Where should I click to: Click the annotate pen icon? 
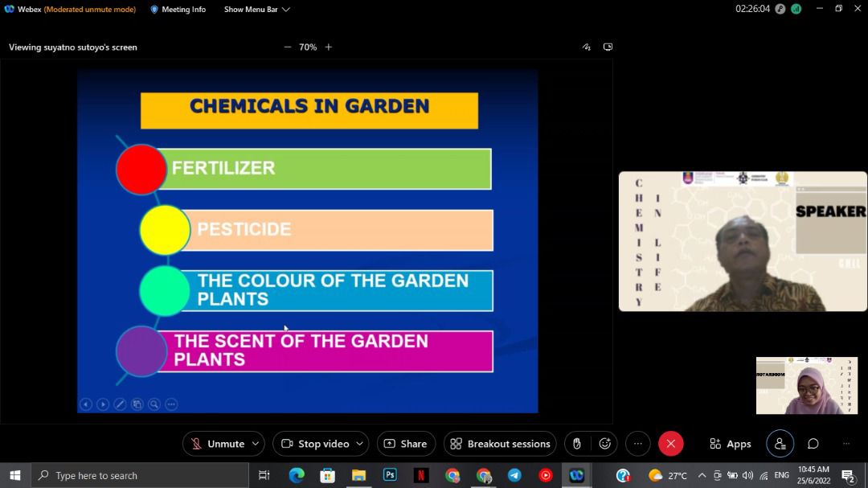586,47
